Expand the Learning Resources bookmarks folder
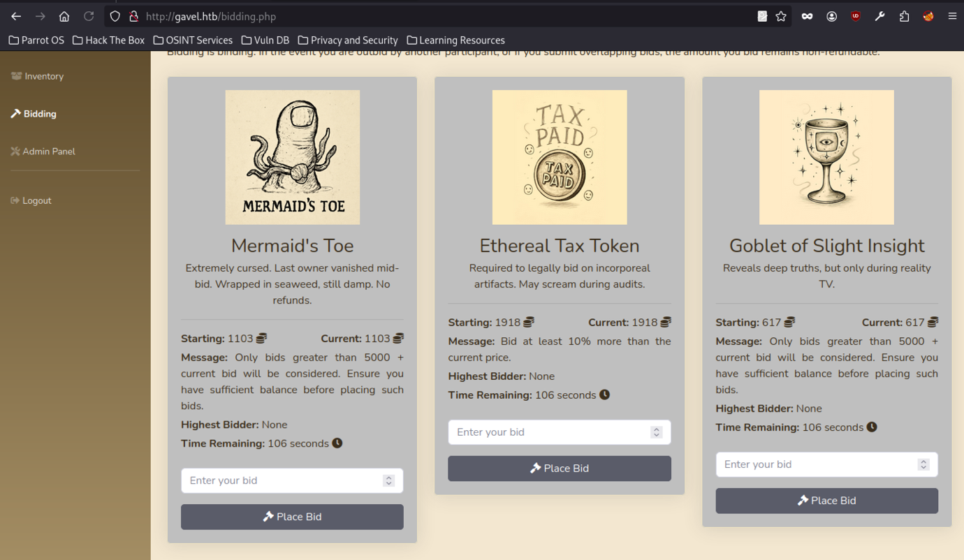 click(455, 40)
